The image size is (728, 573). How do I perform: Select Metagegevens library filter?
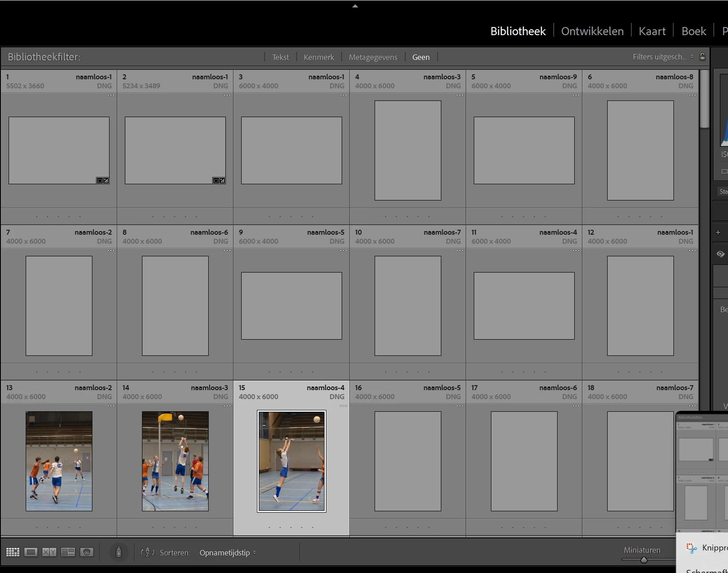coord(373,57)
